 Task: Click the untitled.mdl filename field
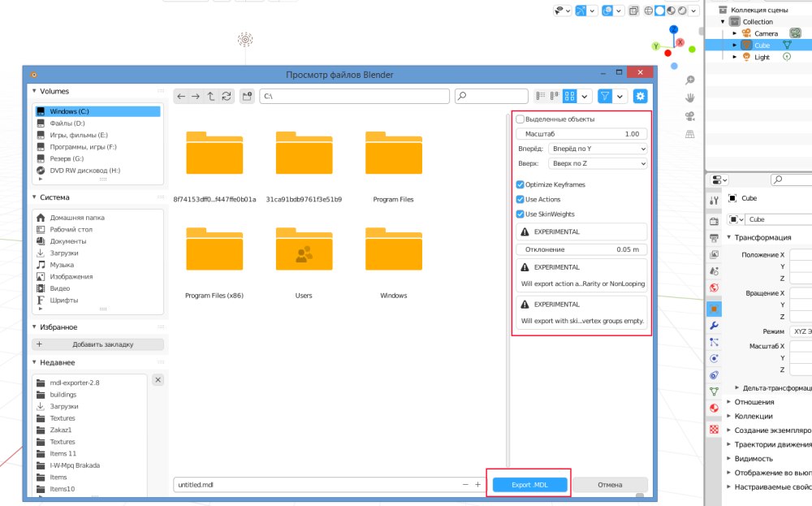pyautogui.click(x=316, y=485)
